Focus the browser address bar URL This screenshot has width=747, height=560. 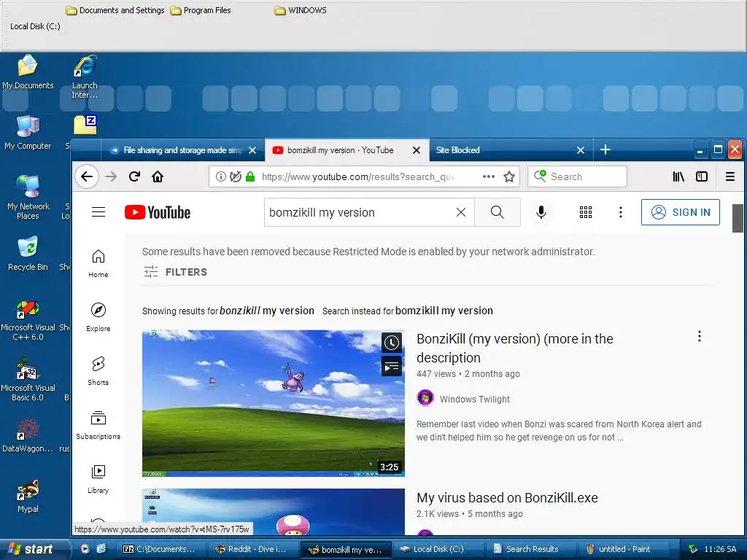coord(357,176)
